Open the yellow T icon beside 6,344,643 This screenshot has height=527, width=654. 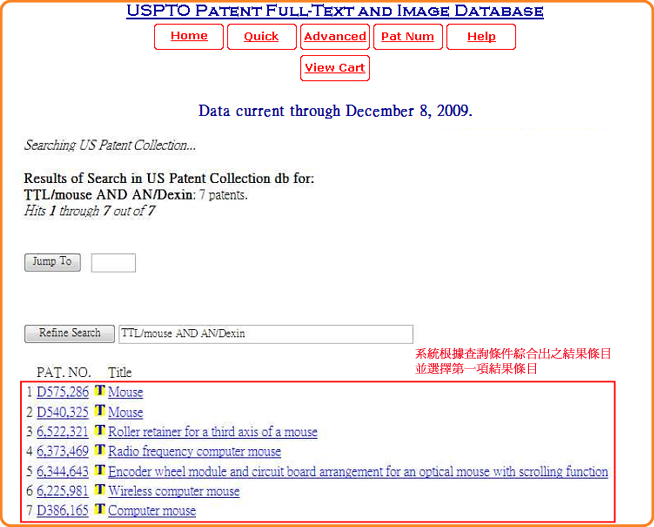(x=99, y=470)
